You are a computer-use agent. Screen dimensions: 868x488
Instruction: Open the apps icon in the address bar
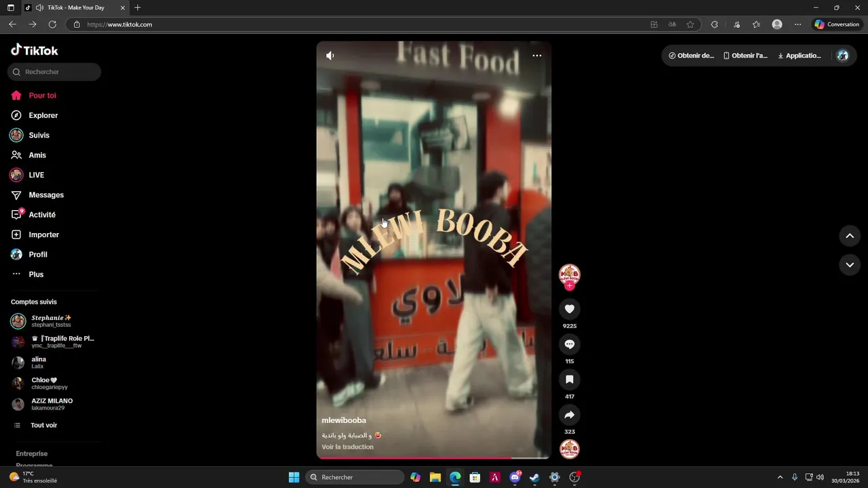(654, 24)
